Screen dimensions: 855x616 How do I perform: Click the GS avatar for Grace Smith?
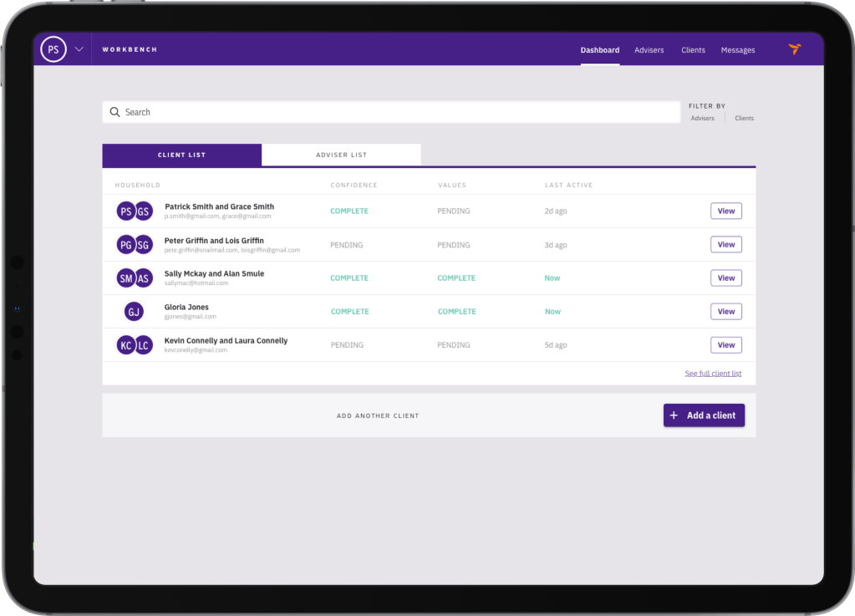point(144,211)
